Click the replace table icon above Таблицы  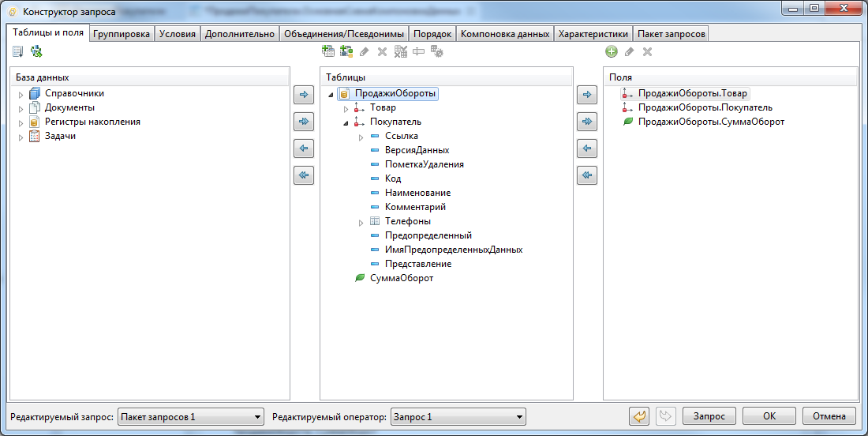click(401, 51)
